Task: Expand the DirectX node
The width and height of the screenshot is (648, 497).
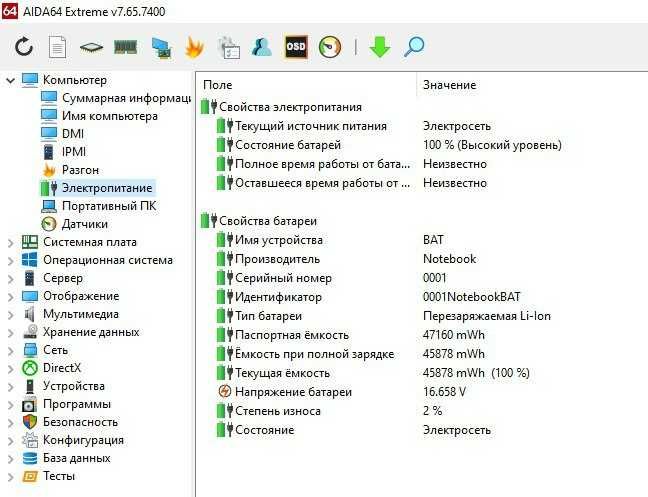Action: [11, 369]
